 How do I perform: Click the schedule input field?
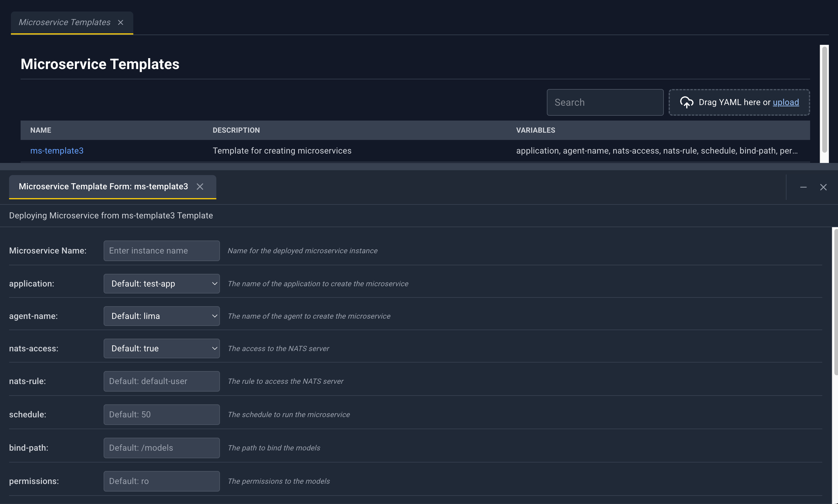162,414
